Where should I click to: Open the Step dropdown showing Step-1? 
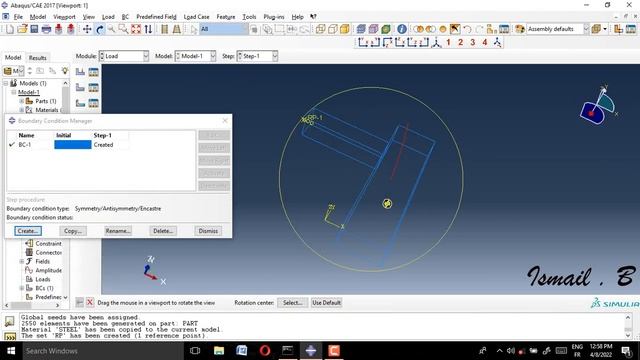[257, 56]
